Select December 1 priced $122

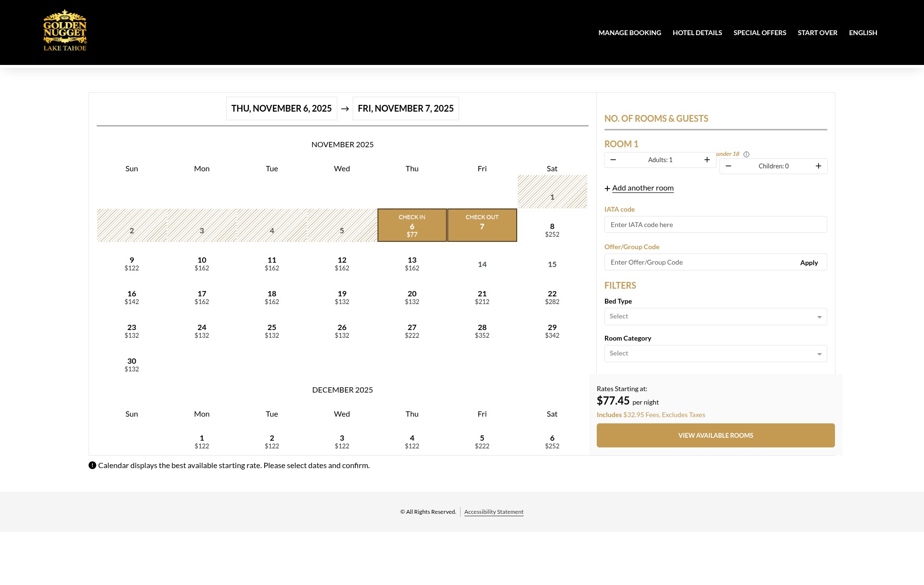pos(202,442)
